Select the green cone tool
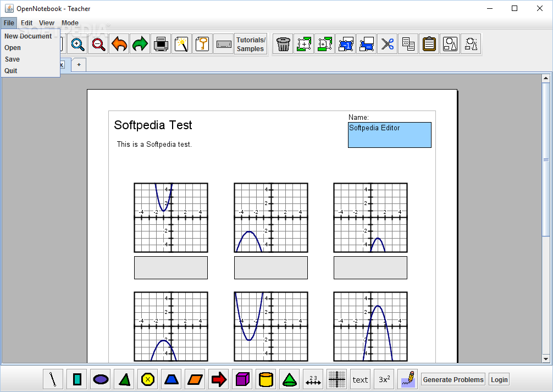This screenshot has height=392, width=553. [x=290, y=379]
